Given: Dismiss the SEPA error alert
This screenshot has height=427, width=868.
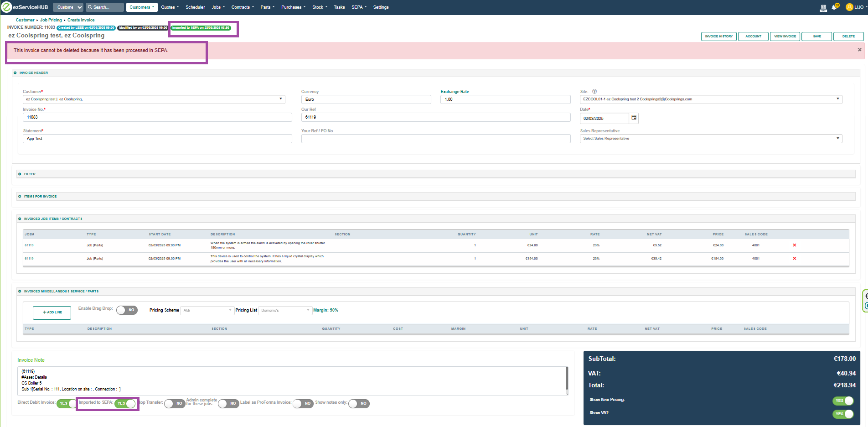Looking at the screenshot, I should (859, 50).
